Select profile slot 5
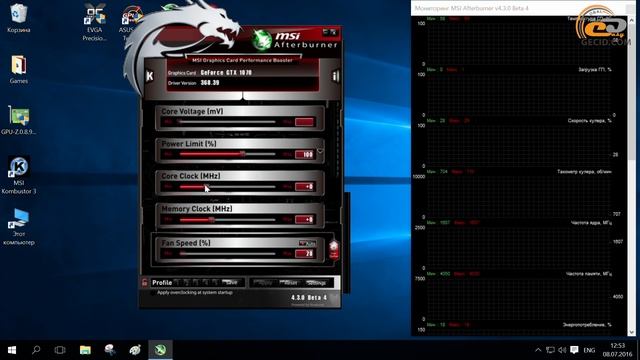The image size is (640, 360). coord(215,282)
